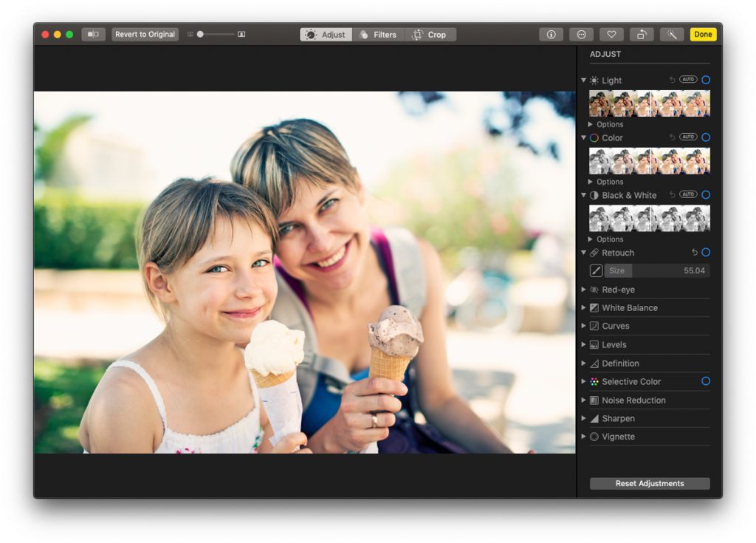
Task: Expand the White Balance section
Action: pyautogui.click(x=583, y=307)
